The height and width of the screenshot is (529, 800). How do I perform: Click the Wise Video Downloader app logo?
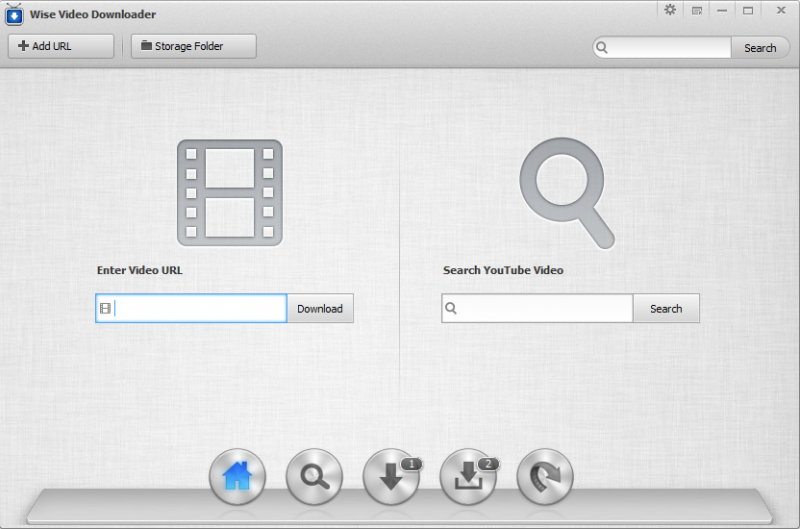[x=14, y=14]
